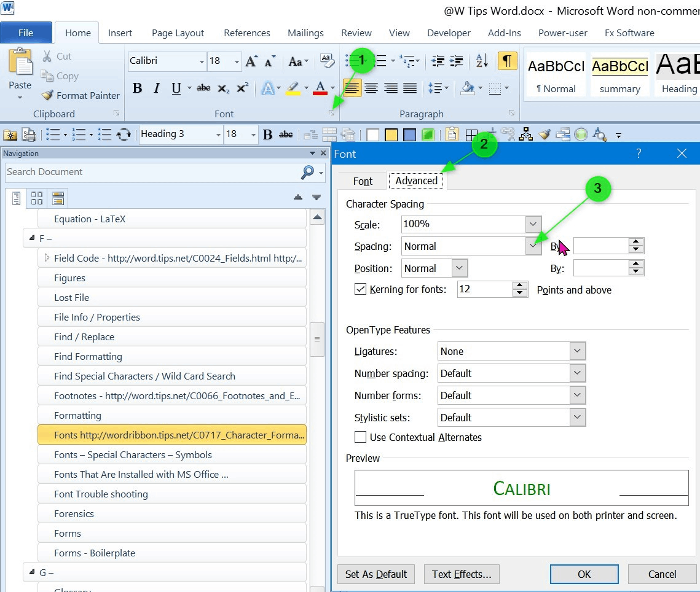Apply Subscript formatting
This screenshot has width=700, height=592.
point(223,88)
